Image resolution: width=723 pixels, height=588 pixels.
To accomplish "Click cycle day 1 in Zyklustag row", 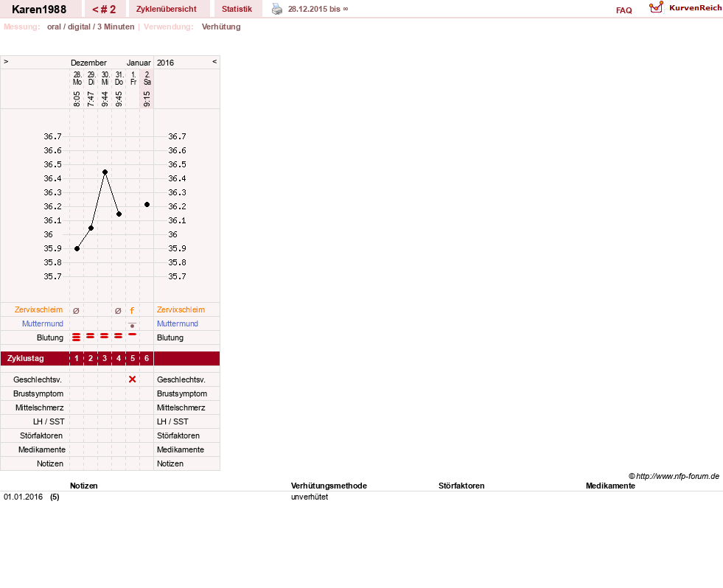I will [77, 358].
